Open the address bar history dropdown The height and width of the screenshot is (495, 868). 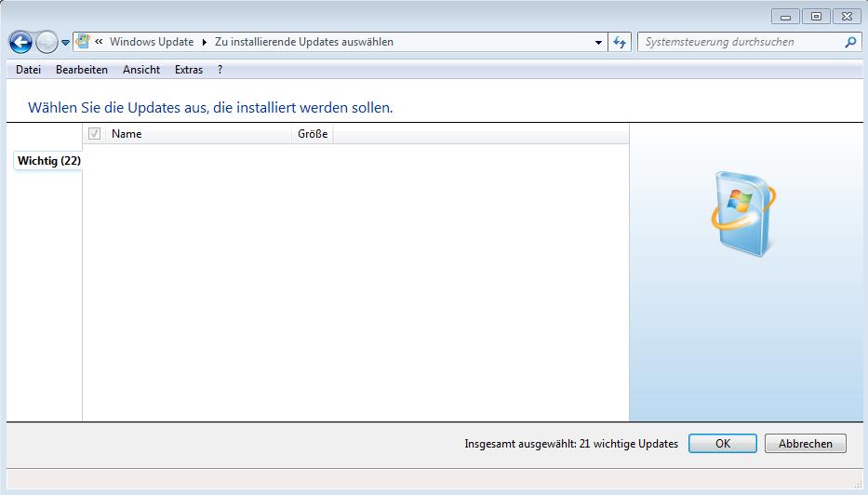point(598,42)
